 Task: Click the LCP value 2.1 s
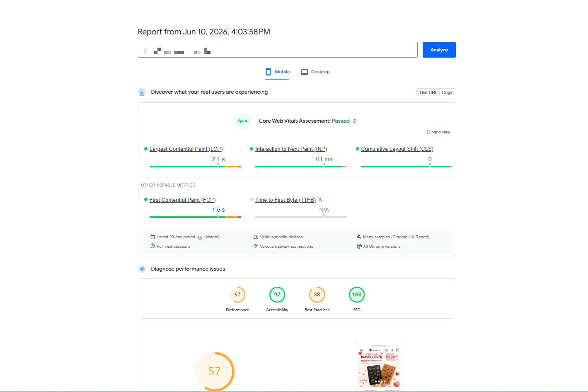click(x=218, y=159)
